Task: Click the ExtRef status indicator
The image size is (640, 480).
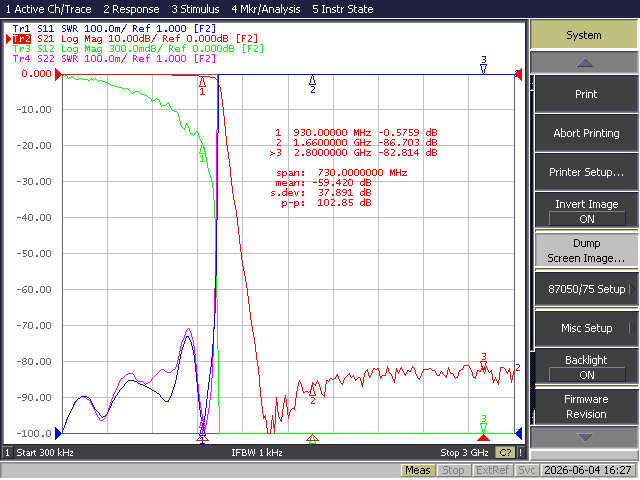Action: coord(492,471)
